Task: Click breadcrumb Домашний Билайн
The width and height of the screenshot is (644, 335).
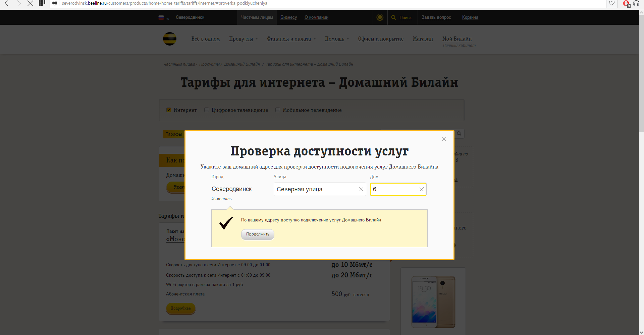Action: click(x=242, y=64)
